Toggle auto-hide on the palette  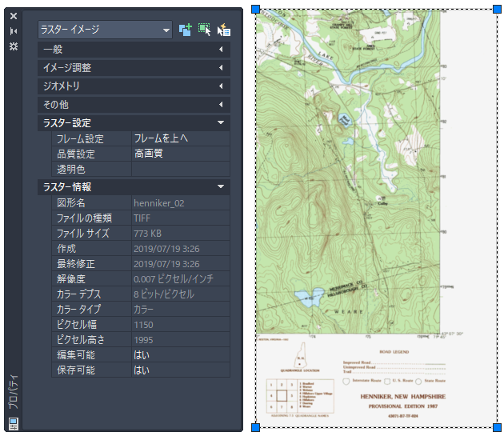coord(13,31)
